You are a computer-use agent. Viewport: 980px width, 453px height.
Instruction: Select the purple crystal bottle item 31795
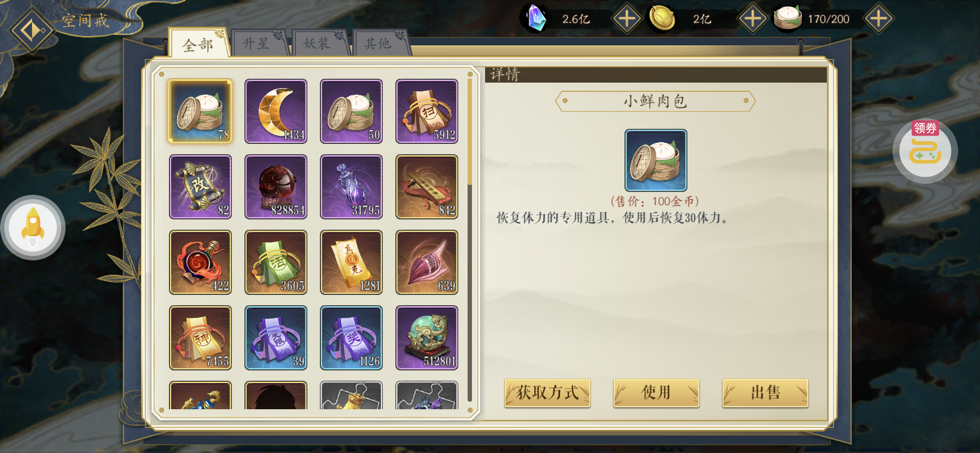click(x=351, y=187)
